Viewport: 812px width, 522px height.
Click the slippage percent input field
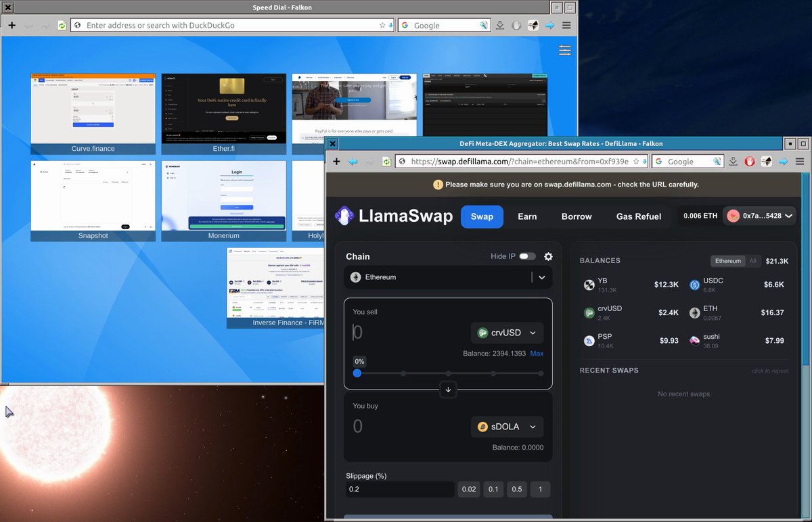(x=400, y=490)
